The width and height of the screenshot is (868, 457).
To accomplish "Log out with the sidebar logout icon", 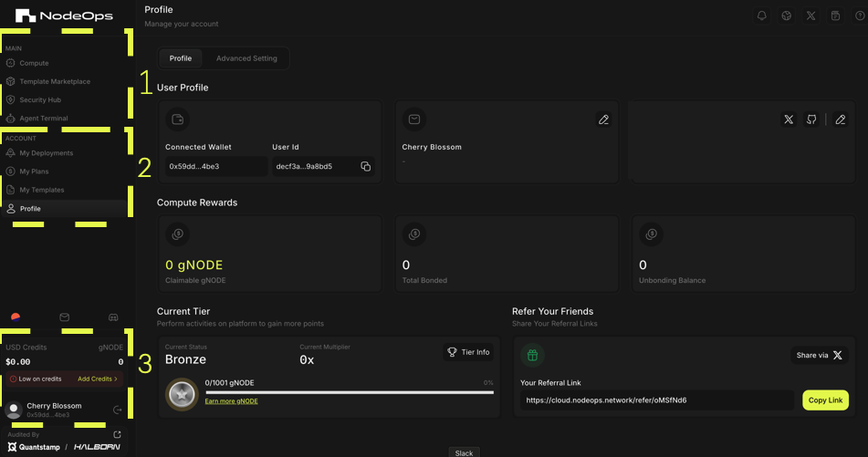I will pos(118,410).
